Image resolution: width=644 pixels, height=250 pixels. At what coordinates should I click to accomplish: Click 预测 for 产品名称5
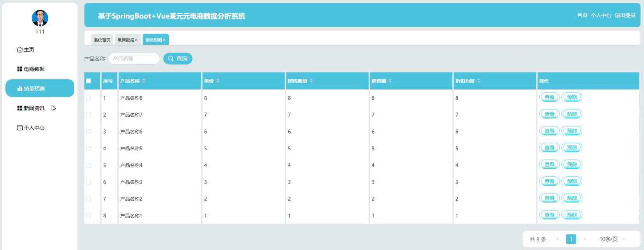click(572, 148)
